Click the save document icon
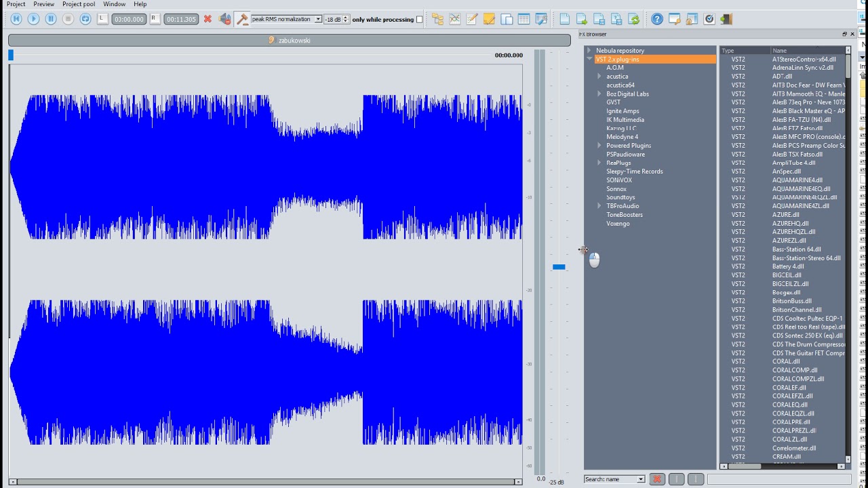The height and width of the screenshot is (488, 868). tap(599, 19)
